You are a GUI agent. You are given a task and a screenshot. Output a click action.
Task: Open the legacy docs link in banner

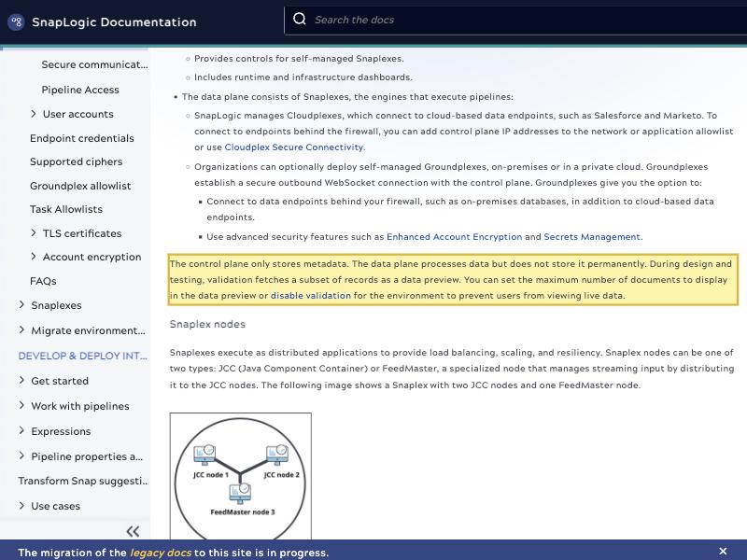click(161, 553)
